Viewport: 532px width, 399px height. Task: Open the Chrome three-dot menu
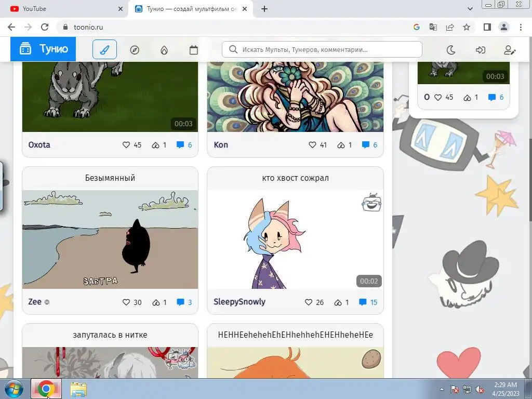click(521, 27)
